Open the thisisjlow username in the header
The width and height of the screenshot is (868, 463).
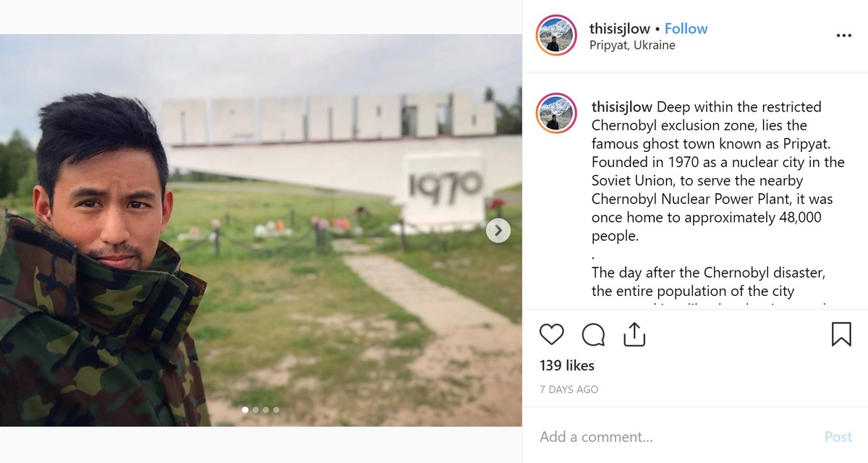(x=619, y=29)
